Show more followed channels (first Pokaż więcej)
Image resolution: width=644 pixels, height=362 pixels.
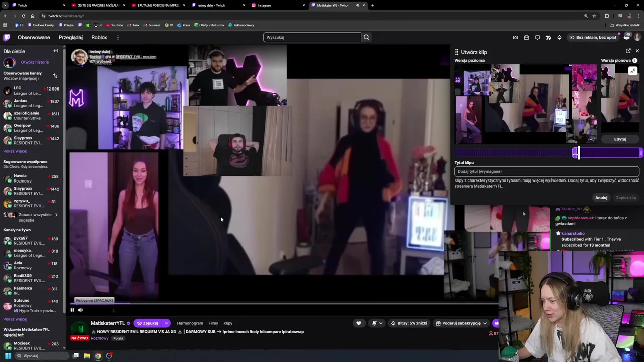point(15,151)
